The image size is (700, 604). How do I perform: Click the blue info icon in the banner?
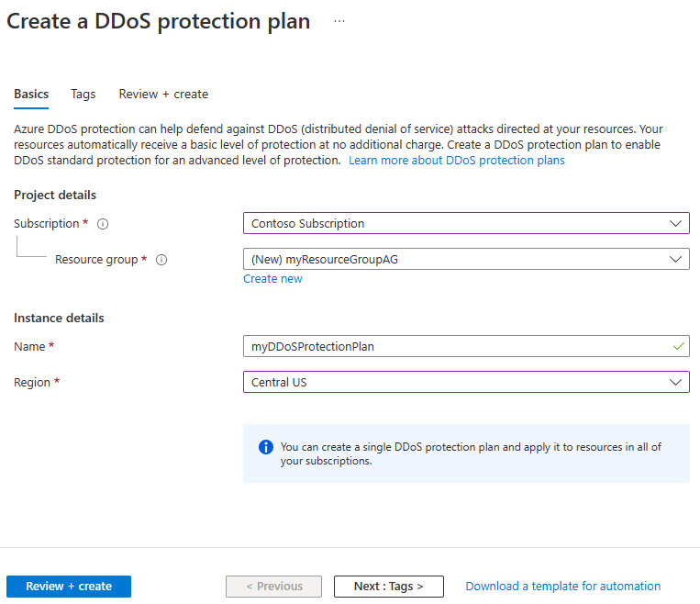point(266,447)
